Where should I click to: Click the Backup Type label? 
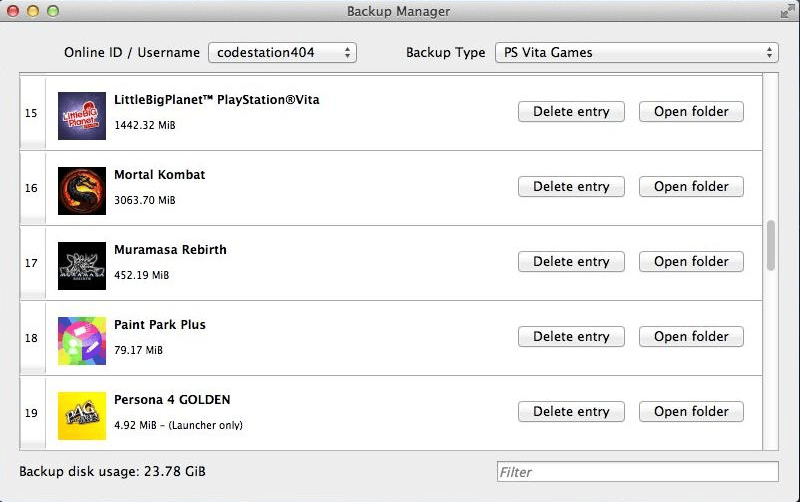tap(445, 53)
